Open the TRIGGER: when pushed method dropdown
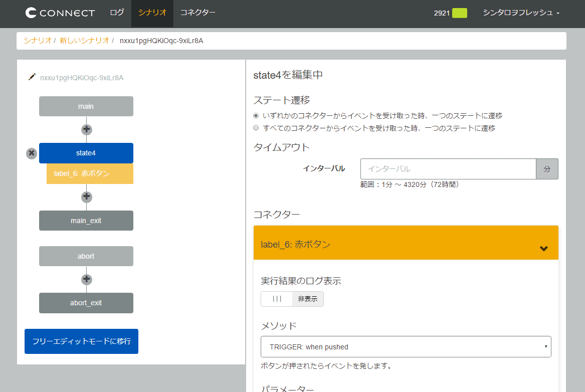The height and width of the screenshot is (392, 585). [406, 347]
